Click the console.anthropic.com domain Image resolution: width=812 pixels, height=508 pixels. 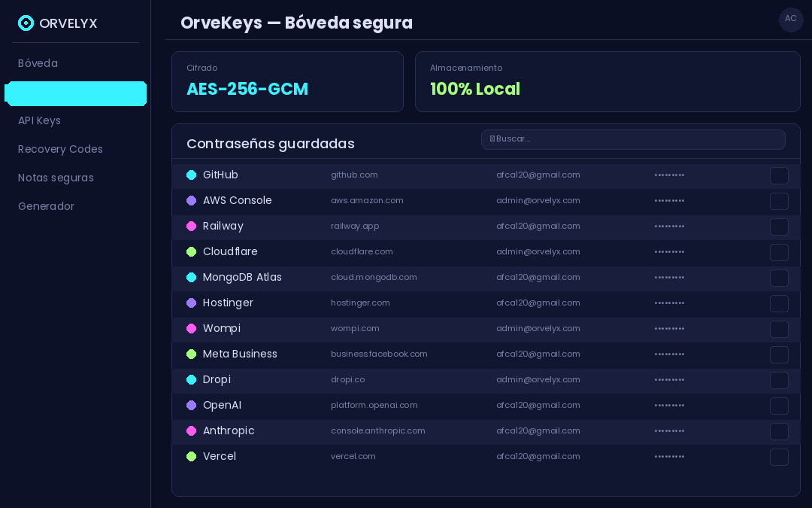[x=378, y=430]
